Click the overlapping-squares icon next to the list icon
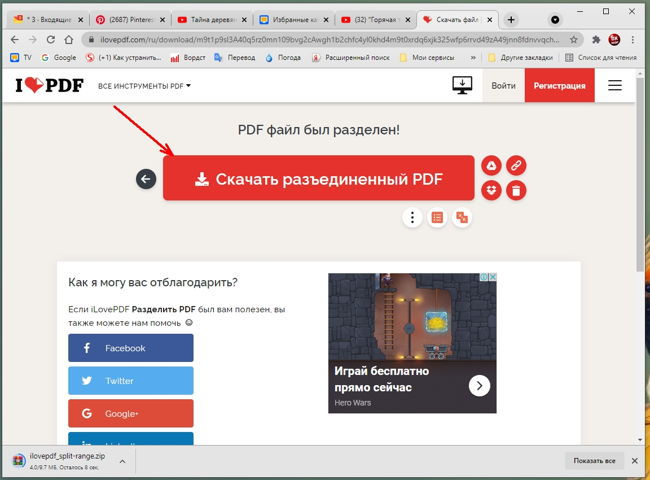Viewport: 650px width, 480px height. click(462, 217)
